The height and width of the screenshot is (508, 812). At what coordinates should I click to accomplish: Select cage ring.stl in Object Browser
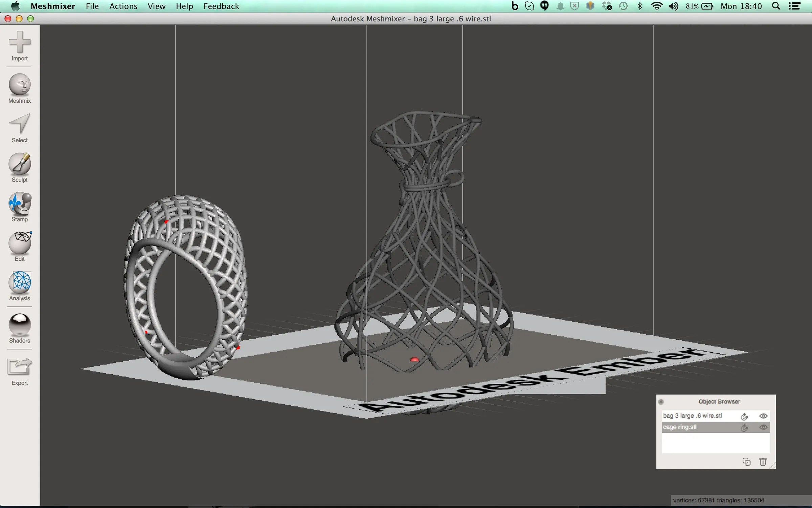click(716, 427)
